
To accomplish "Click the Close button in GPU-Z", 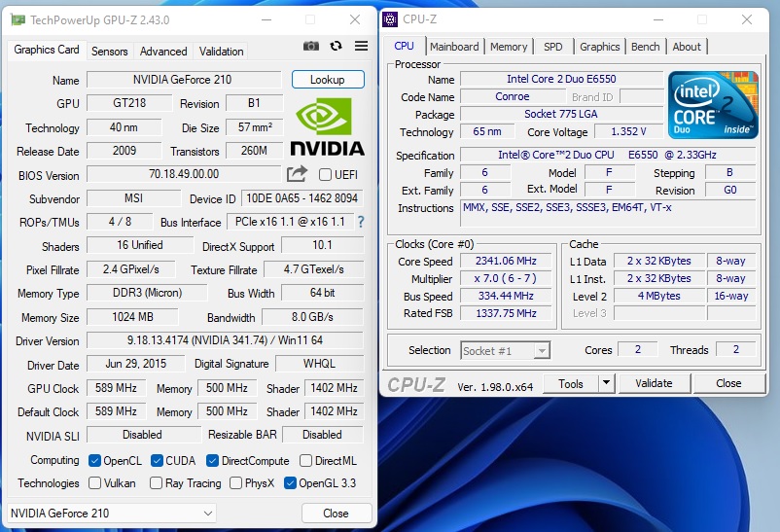I will click(x=337, y=514).
